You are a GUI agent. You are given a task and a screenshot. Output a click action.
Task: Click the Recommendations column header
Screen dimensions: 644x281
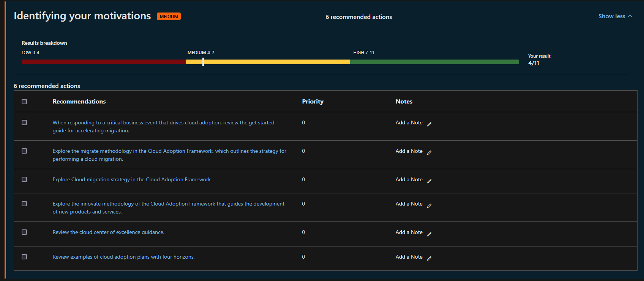(79, 102)
